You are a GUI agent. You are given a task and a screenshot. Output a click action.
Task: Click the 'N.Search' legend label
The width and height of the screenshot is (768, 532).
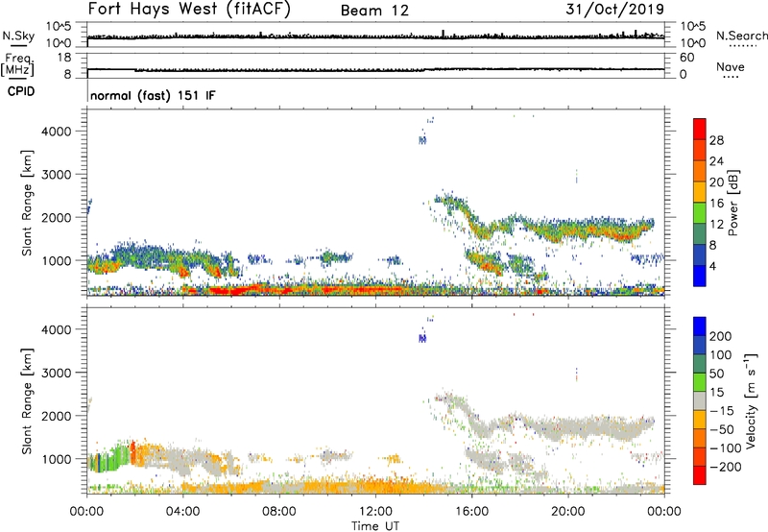(x=741, y=36)
